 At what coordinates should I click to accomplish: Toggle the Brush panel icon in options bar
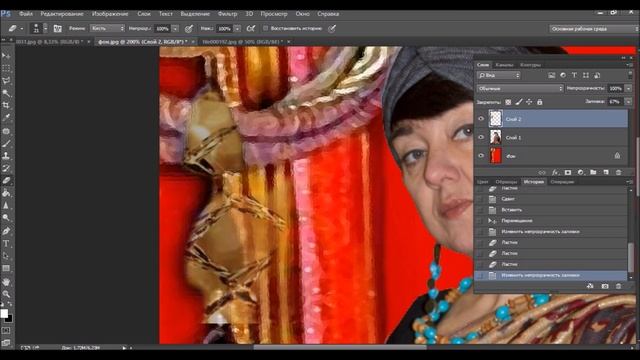coord(58,29)
